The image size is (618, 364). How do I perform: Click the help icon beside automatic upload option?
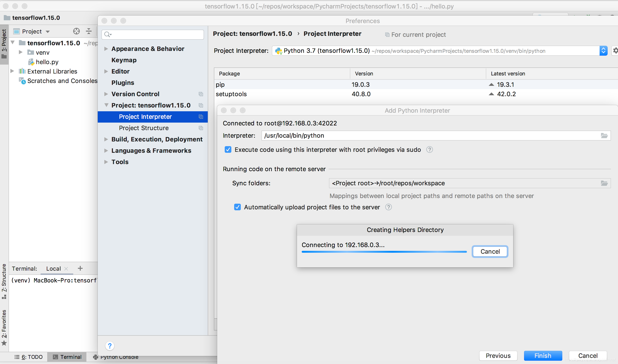coord(388,207)
